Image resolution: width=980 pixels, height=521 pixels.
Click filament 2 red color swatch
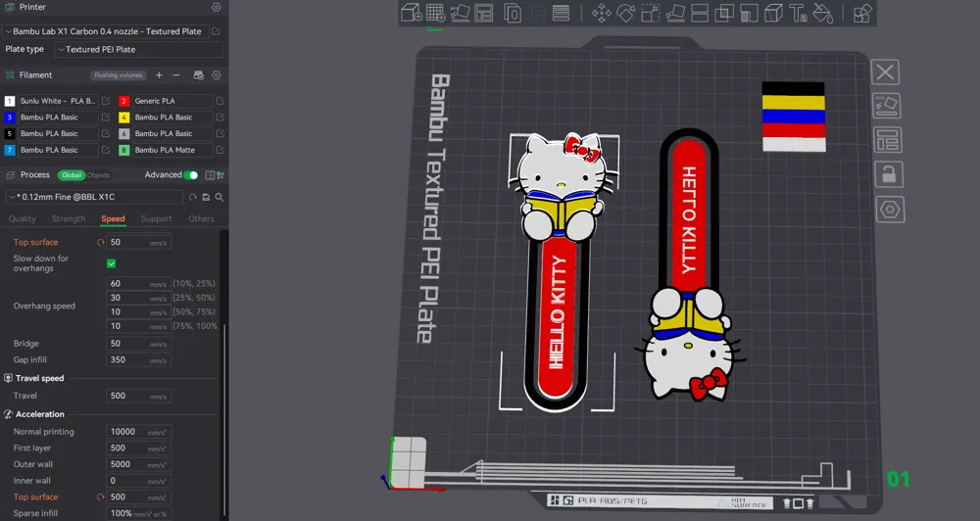point(123,101)
